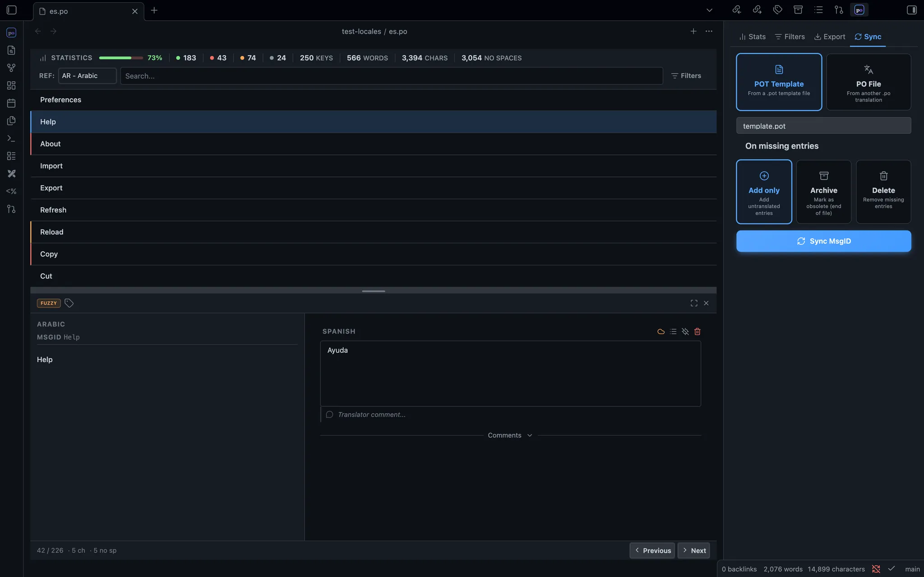Focus the Search input field

[x=391, y=76]
